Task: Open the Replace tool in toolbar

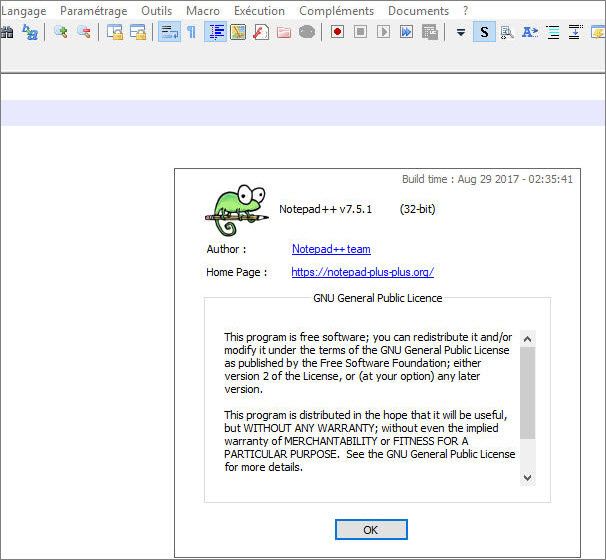Action: (x=30, y=32)
